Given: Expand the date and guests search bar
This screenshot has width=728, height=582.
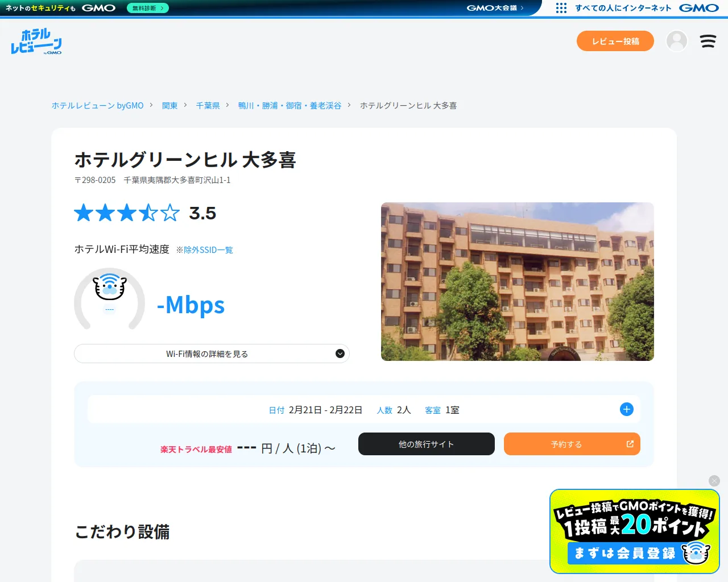Looking at the screenshot, I should 364,410.
